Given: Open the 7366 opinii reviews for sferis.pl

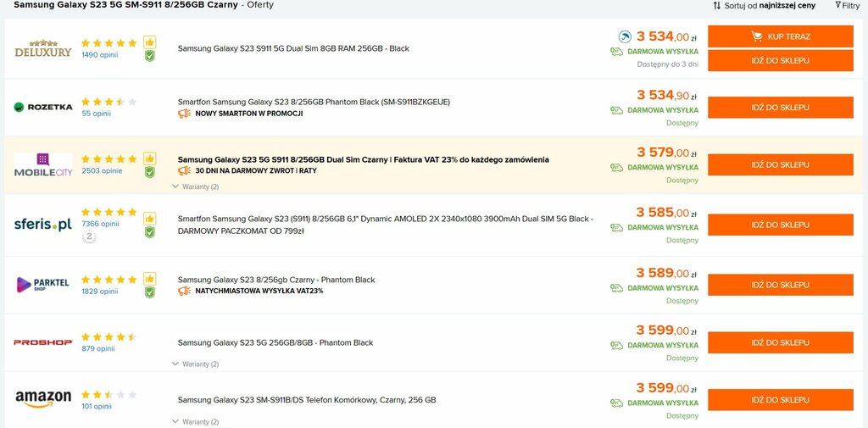Looking at the screenshot, I should click(100, 224).
